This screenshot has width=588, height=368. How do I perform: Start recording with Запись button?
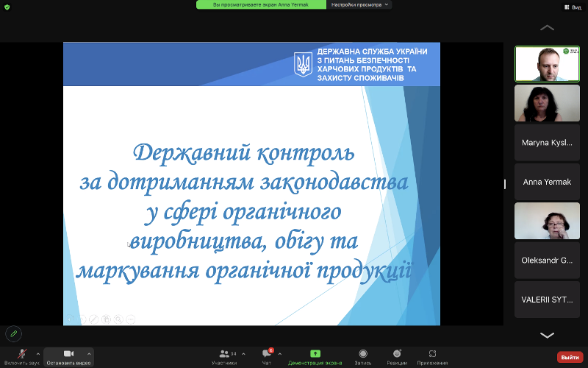click(x=363, y=355)
